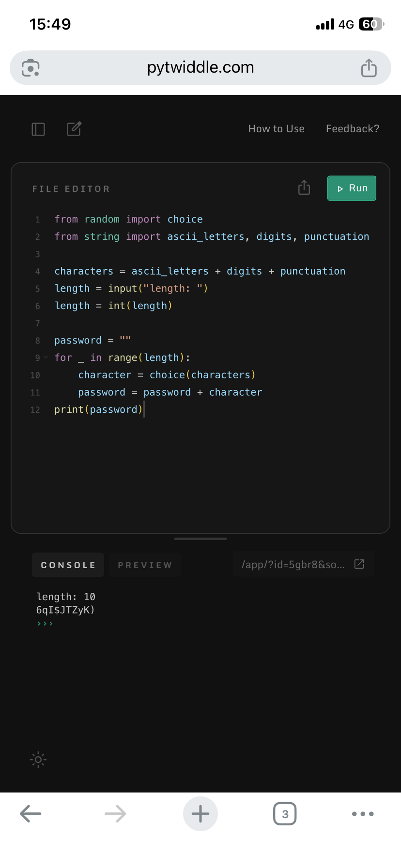Screen dimensions: 401x868
Task: Open a new tab with the plus button
Action: click(200, 814)
